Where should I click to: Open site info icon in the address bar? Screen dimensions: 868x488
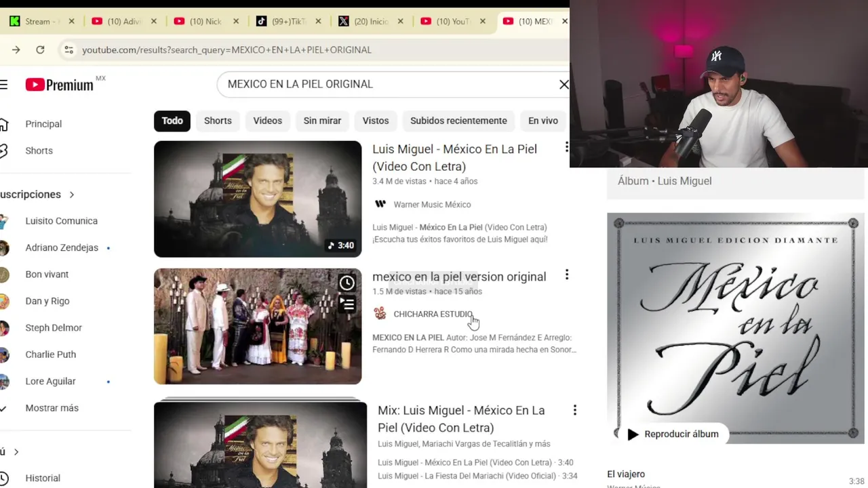click(x=68, y=49)
